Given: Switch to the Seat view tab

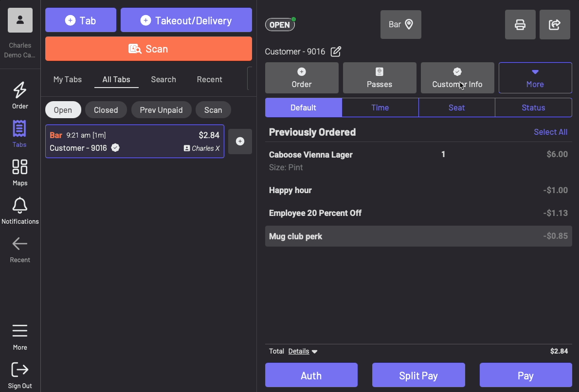Looking at the screenshot, I should (x=456, y=107).
